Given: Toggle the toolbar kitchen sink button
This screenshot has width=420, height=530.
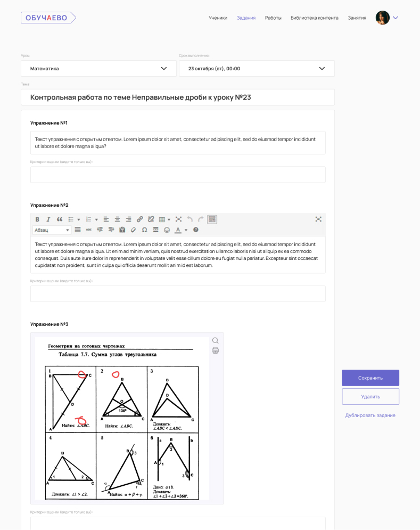Looking at the screenshot, I should tap(212, 219).
